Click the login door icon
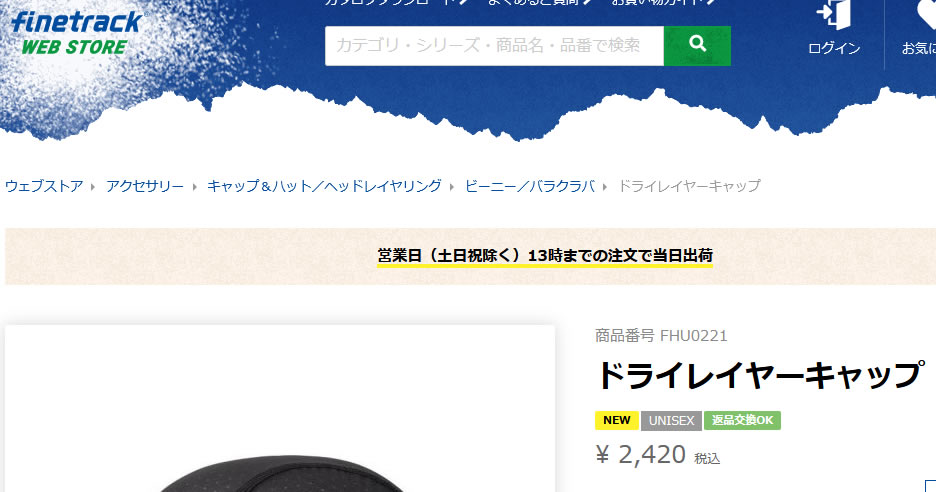 pos(834,15)
